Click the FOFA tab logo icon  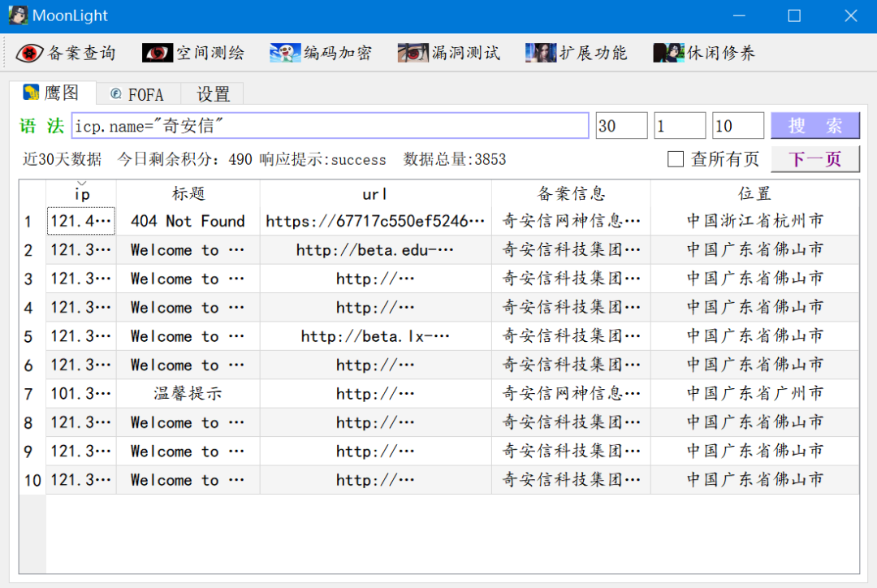click(x=116, y=94)
